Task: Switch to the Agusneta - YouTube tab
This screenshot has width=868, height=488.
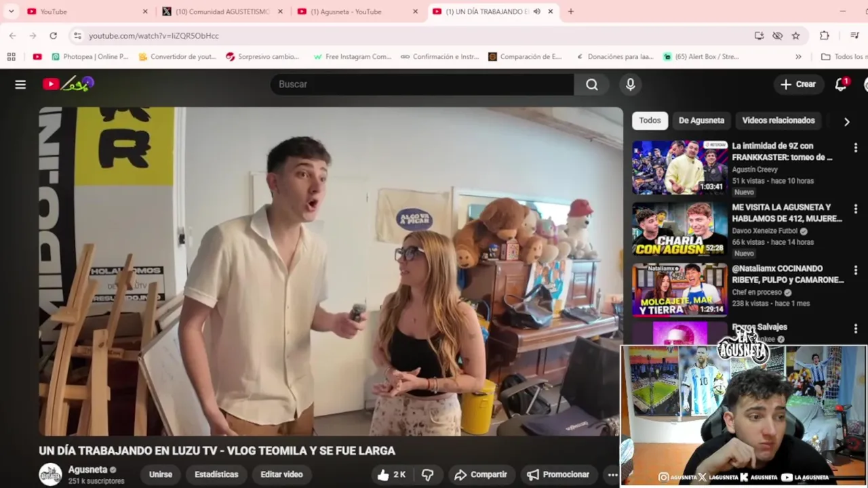Action: [357, 12]
